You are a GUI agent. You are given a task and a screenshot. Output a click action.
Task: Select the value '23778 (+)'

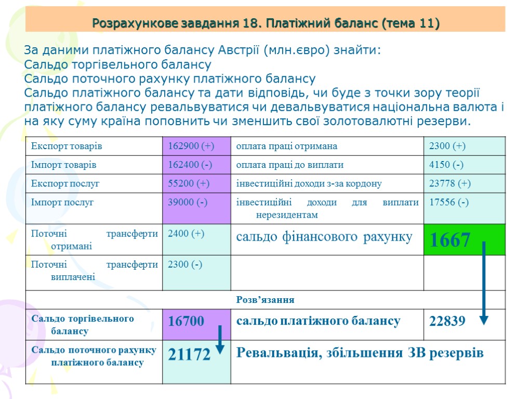click(x=450, y=183)
